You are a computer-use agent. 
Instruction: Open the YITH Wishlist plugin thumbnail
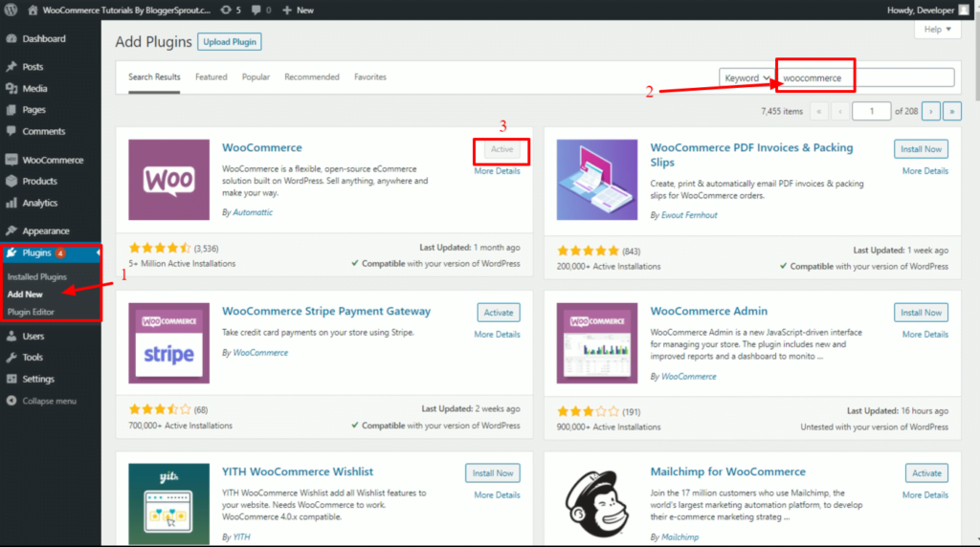[168, 505]
